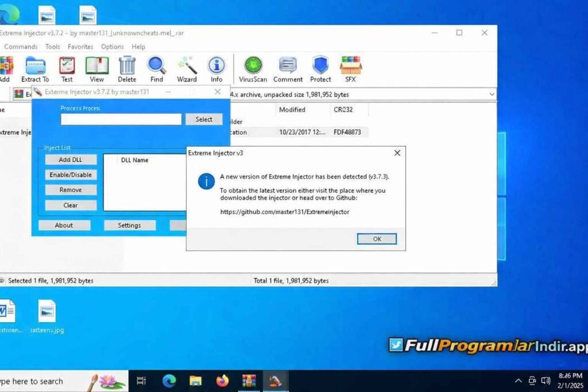Click the Select process button

point(204,119)
